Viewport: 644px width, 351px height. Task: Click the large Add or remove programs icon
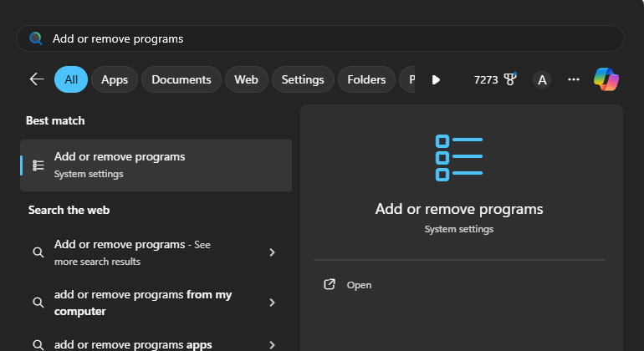click(459, 157)
